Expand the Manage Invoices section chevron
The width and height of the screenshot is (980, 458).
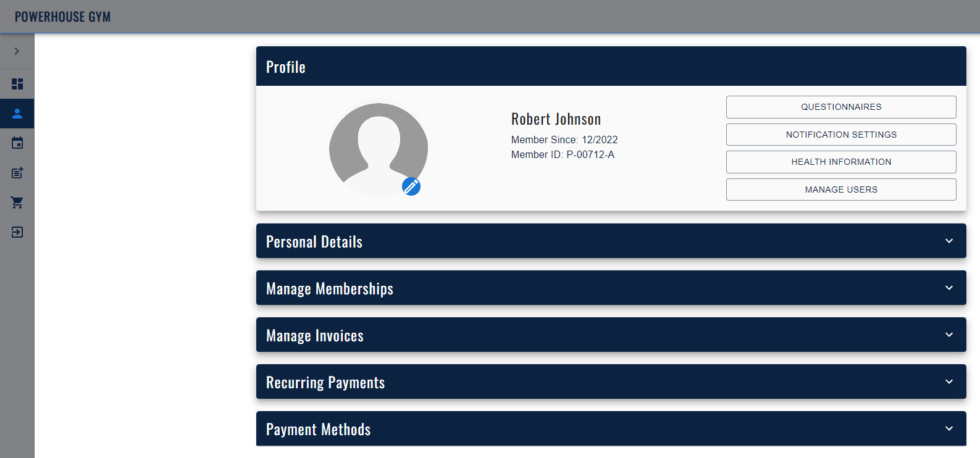pyautogui.click(x=949, y=335)
